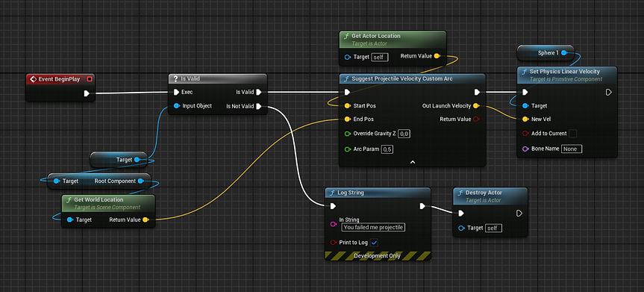Toggle Print to Log checkbox

coord(374,243)
